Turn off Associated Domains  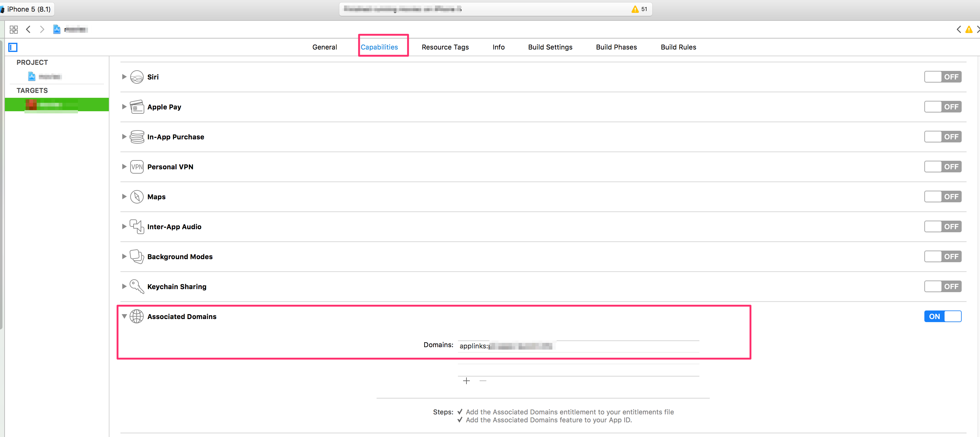click(x=943, y=316)
